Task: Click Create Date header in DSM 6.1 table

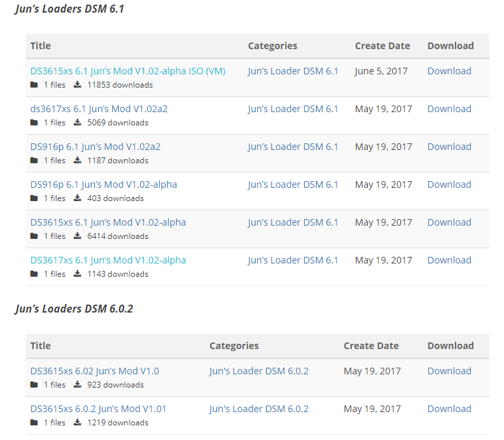Action: (382, 46)
